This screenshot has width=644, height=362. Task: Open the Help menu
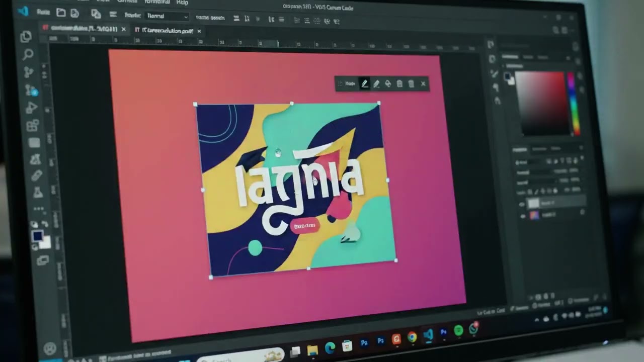182,3
